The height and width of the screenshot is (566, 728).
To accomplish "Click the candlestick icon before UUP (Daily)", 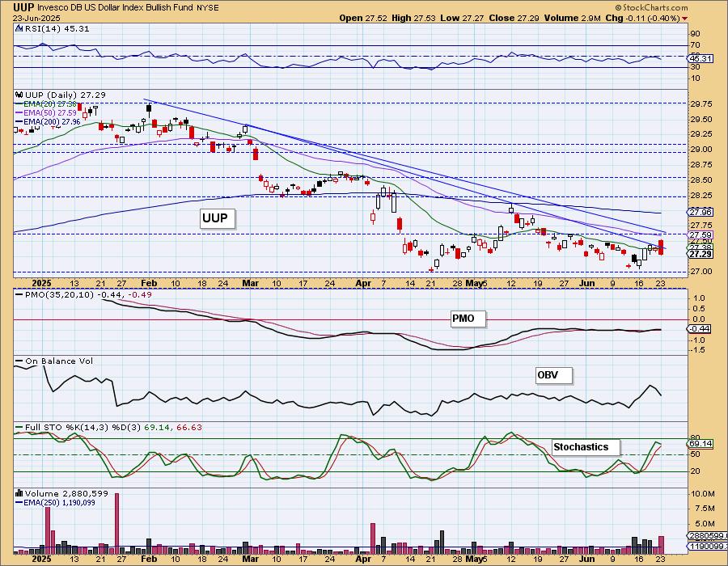I will point(19,95).
